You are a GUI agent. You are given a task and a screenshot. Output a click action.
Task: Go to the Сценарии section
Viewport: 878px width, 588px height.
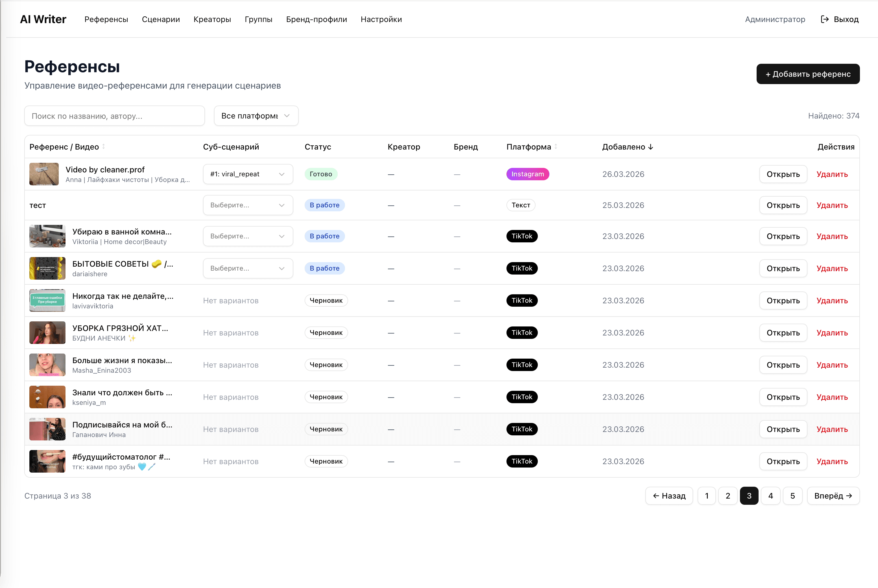click(161, 19)
